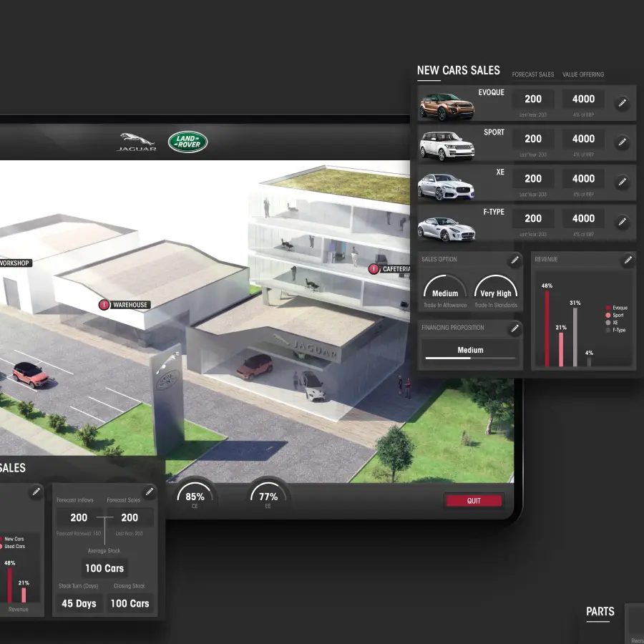Click the Forecast Sales column header
644x644 pixels.
(x=532, y=74)
